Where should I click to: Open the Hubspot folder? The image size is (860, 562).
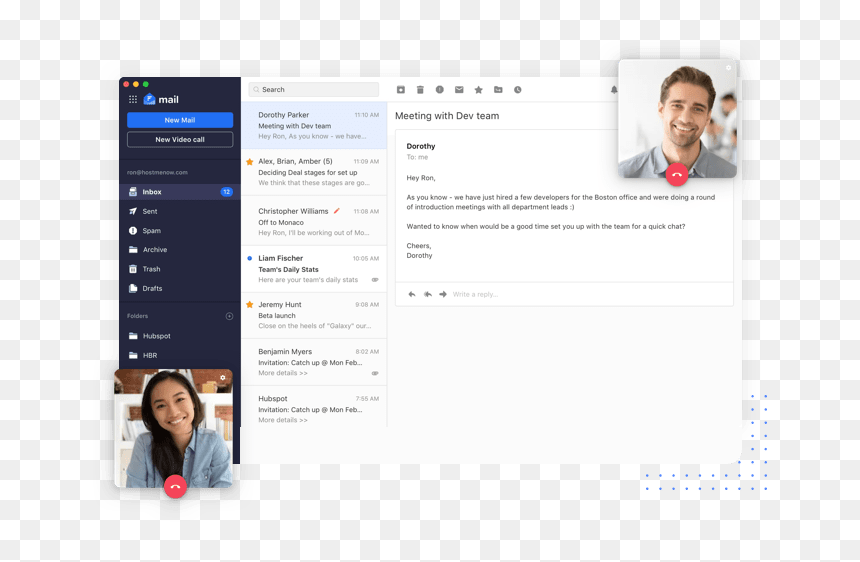click(180, 336)
